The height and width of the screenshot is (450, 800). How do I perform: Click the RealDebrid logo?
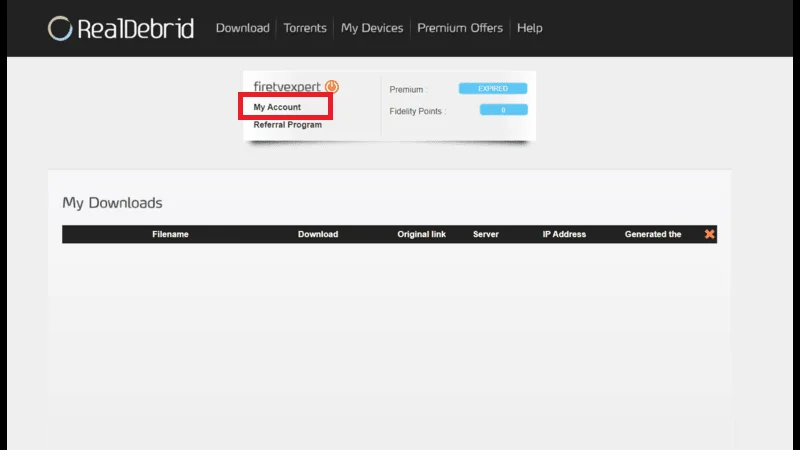(x=121, y=28)
